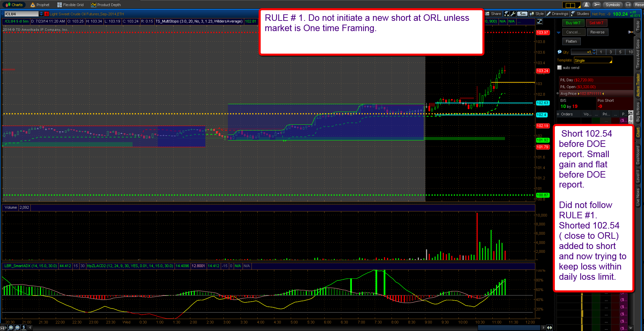Image resolution: width=644 pixels, height=331 pixels.
Task: Click the dollar sign icon at bottom left
Action: 24,328
